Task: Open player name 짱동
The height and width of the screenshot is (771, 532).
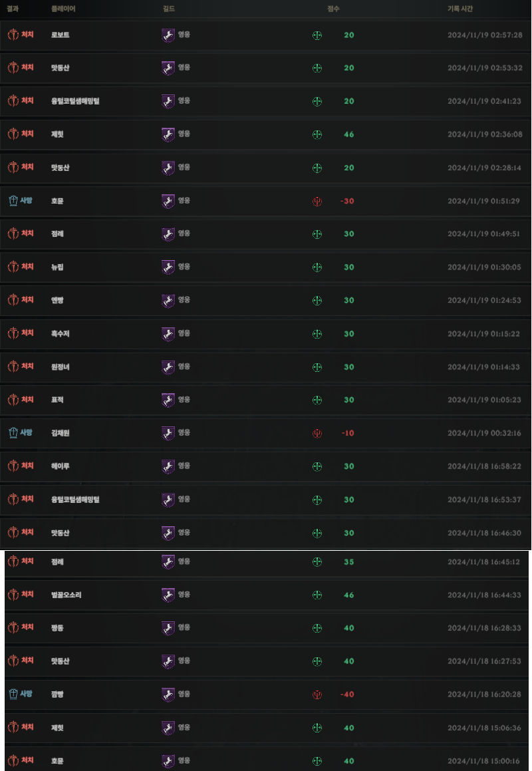Action: pyautogui.click(x=58, y=629)
